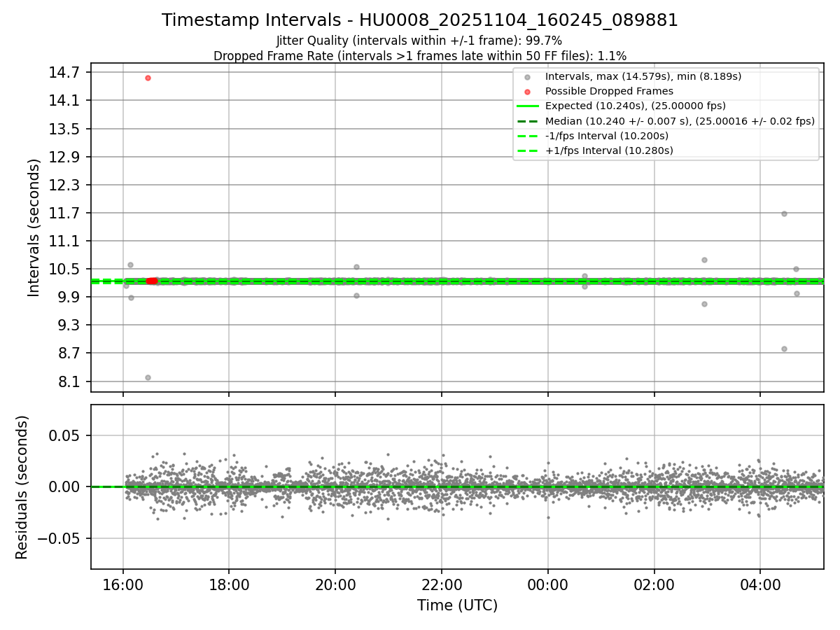Click legend entry Intervals, max (14.579s), min (8.189s)

pyautogui.click(x=643, y=77)
